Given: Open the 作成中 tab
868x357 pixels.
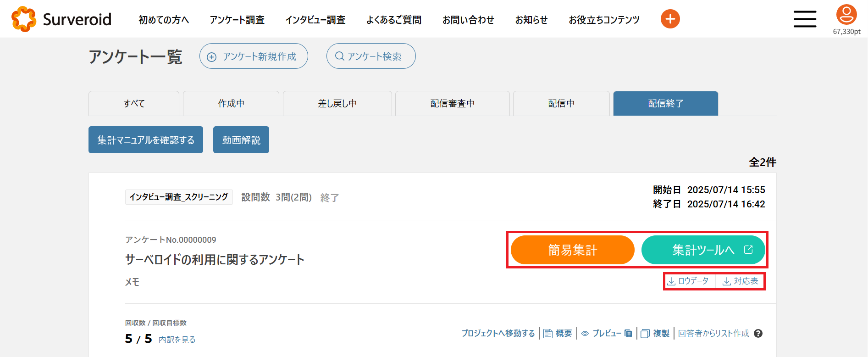Looking at the screenshot, I should point(231,104).
